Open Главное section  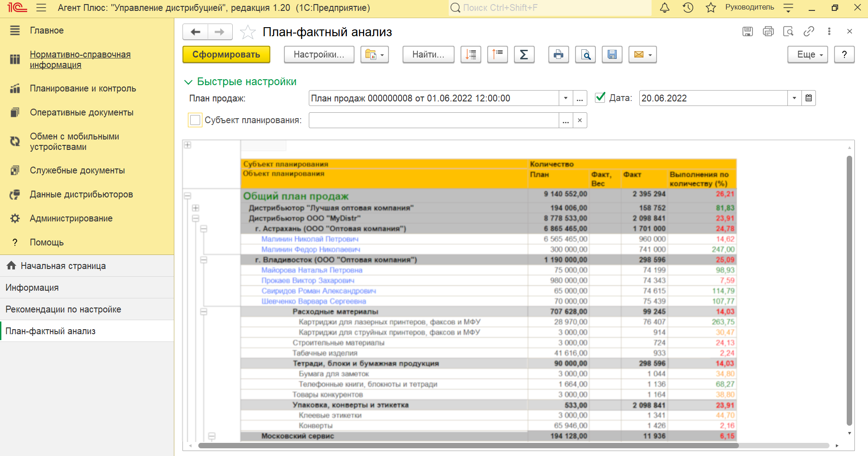click(x=87, y=30)
